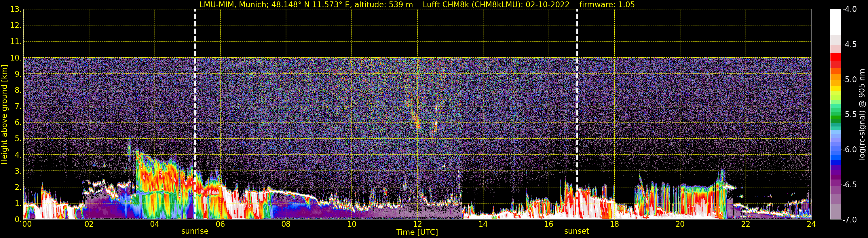The image size is (868, 238).
Task: Click the '-6.5' colorbar label
Action: (x=850, y=185)
